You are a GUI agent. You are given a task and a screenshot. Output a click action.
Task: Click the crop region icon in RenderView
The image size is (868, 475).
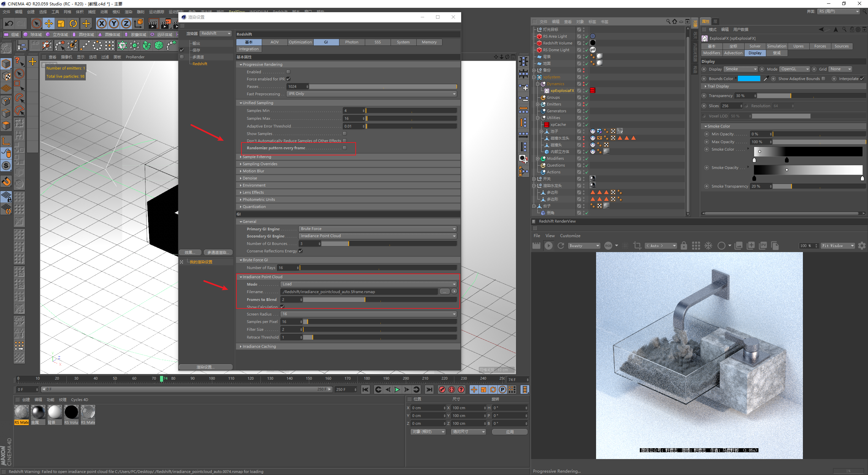[x=637, y=246]
